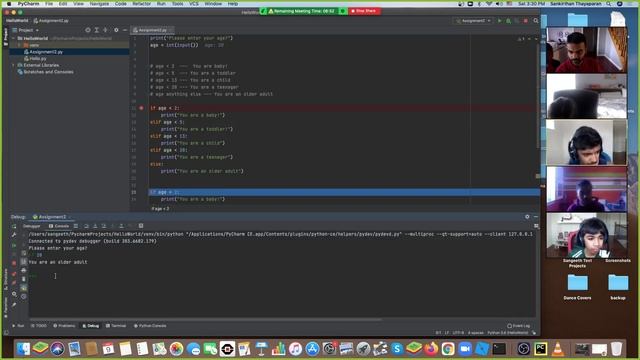The width and height of the screenshot is (640, 360).
Task: Open the Run tool window tab
Action: (x=18, y=326)
